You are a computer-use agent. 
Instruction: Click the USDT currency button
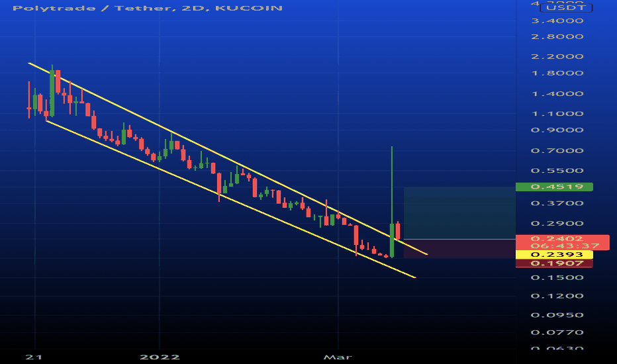click(566, 7)
